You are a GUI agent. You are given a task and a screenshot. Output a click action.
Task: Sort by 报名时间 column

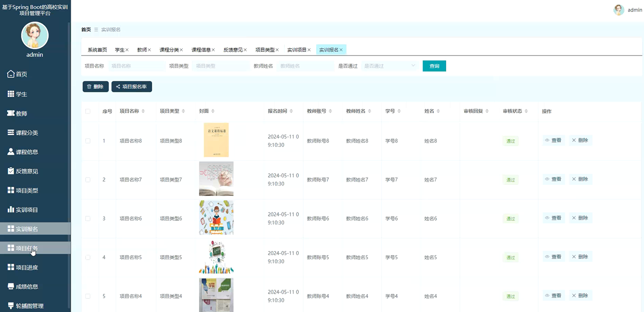(291, 111)
